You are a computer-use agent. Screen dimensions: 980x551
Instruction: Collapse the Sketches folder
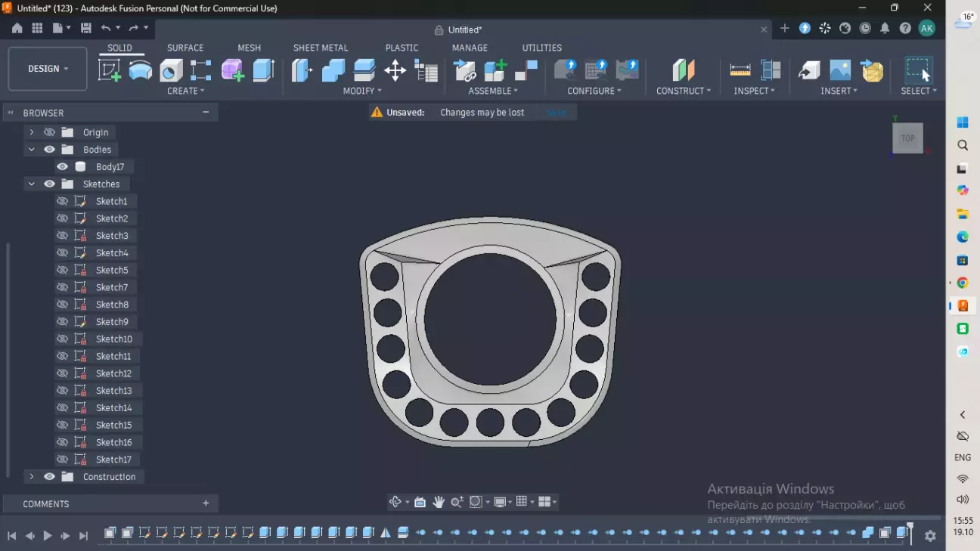[x=32, y=184]
